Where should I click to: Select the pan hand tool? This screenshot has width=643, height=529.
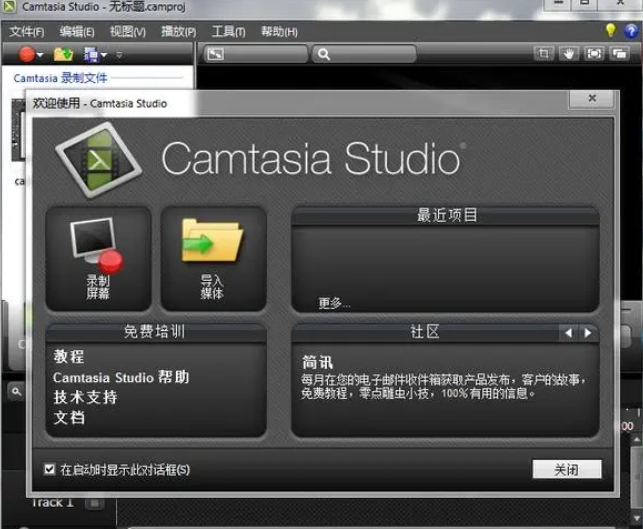(568, 54)
